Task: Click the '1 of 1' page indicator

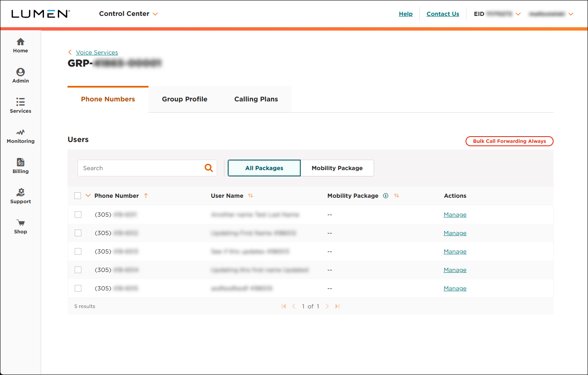Action: click(310, 306)
